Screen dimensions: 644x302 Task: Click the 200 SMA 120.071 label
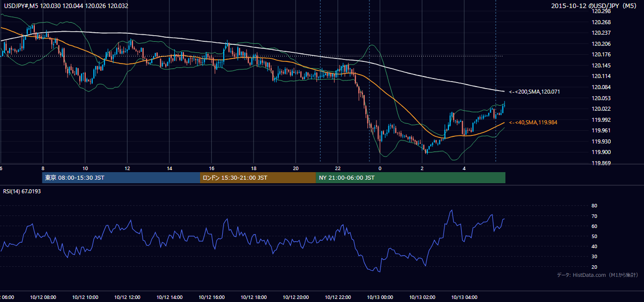[534, 92]
